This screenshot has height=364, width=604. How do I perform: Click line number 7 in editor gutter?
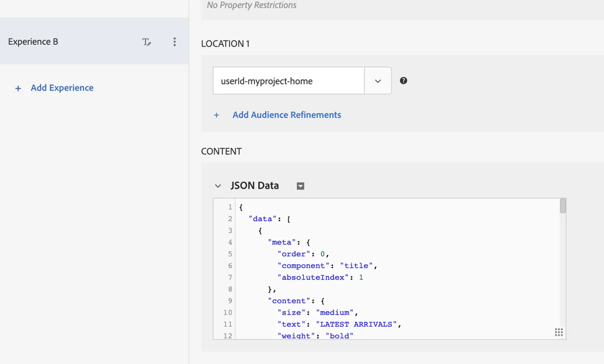(230, 278)
